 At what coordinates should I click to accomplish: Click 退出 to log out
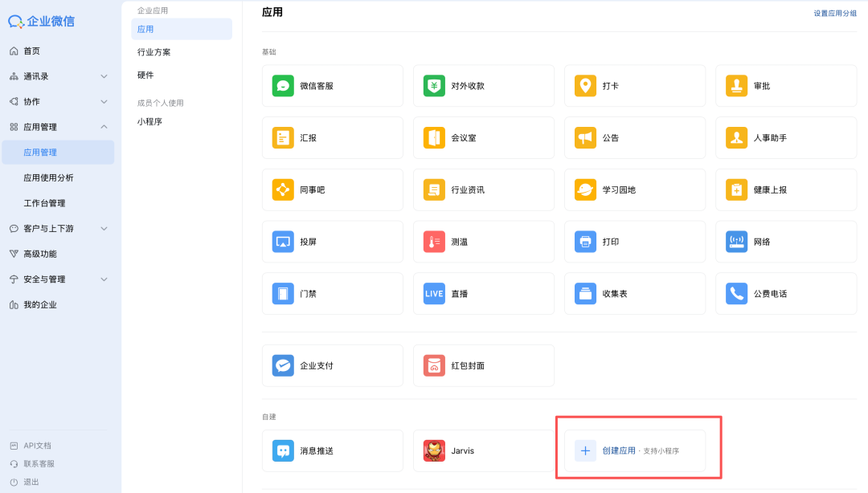tap(31, 482)
